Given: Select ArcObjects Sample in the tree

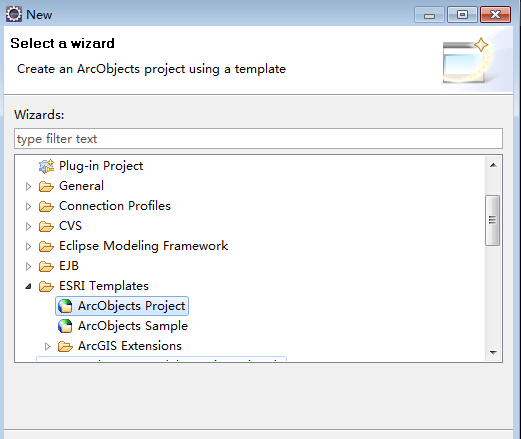Looking at the screenshot, I should [133, 326].
